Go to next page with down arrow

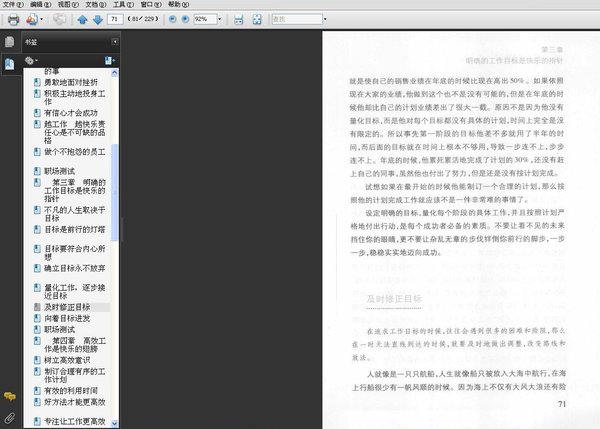pos(98,19)
